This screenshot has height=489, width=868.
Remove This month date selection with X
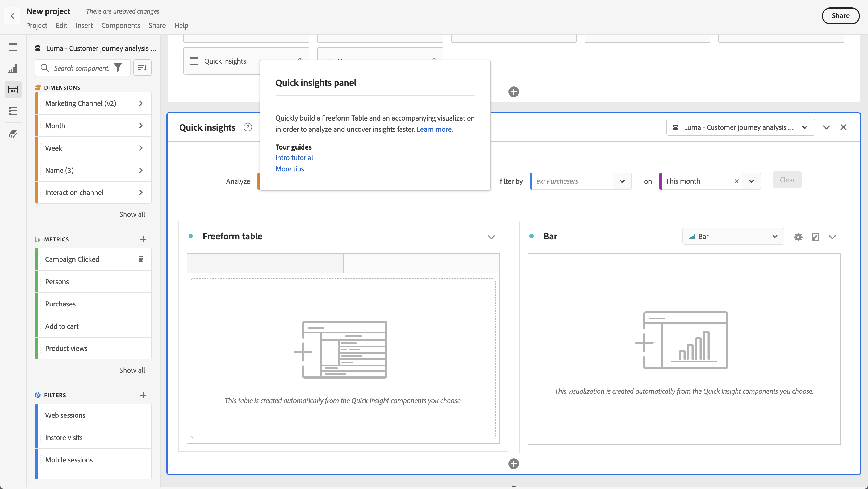coord(736,181)
